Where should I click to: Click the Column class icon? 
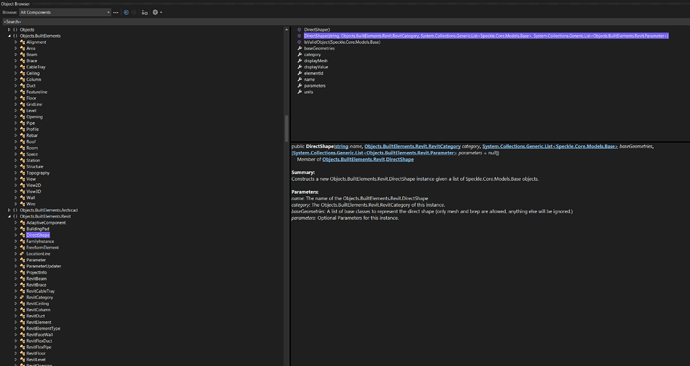pos(22,80)
